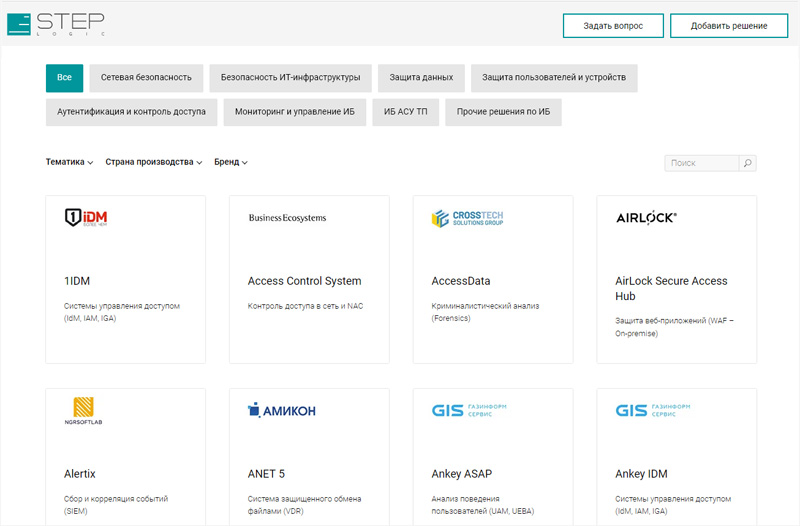
Task: Open the ANET 5 product title
Action: (x=266, y=474)
